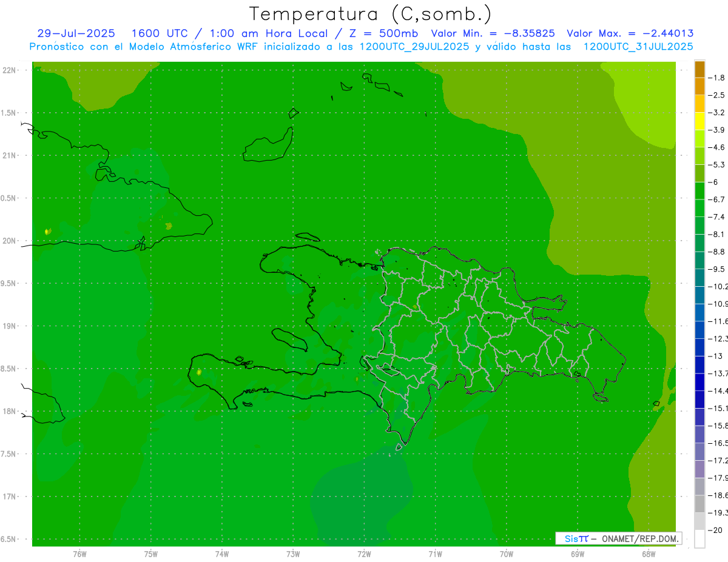Click 'Valor Max. = -2.44013' value
The width and height of the screenshot is (728, 562).
pos(630,34)
